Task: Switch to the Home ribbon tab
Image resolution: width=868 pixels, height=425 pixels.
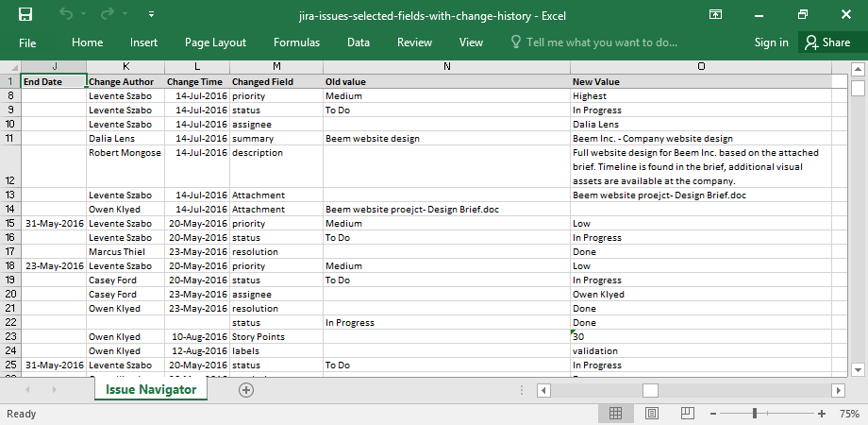Action: pos(88,42)
